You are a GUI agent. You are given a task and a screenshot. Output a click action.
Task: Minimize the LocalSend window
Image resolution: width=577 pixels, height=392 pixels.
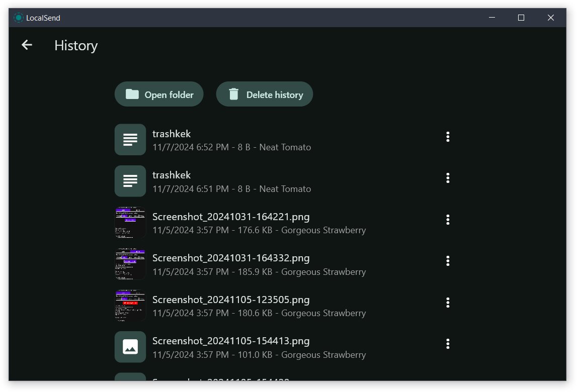click(x=492, y=18)
